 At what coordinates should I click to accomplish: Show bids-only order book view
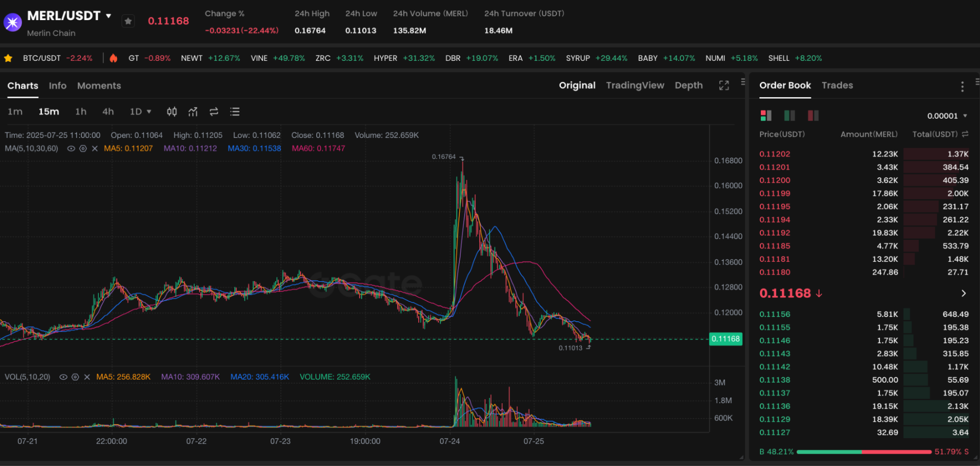(x=789, y=116)
